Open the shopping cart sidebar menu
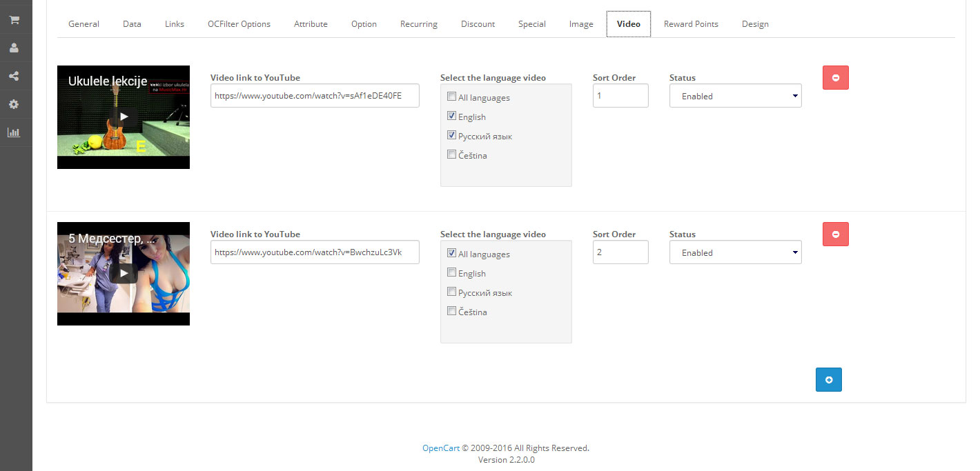This screenshot has width=980, height=471. [14, 20]
